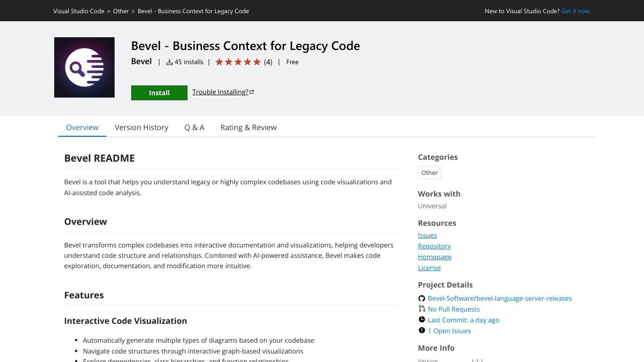Viewport: 644px width, 362px height.
Task: Click the Project Details heading
Action: tap(445, 285)
